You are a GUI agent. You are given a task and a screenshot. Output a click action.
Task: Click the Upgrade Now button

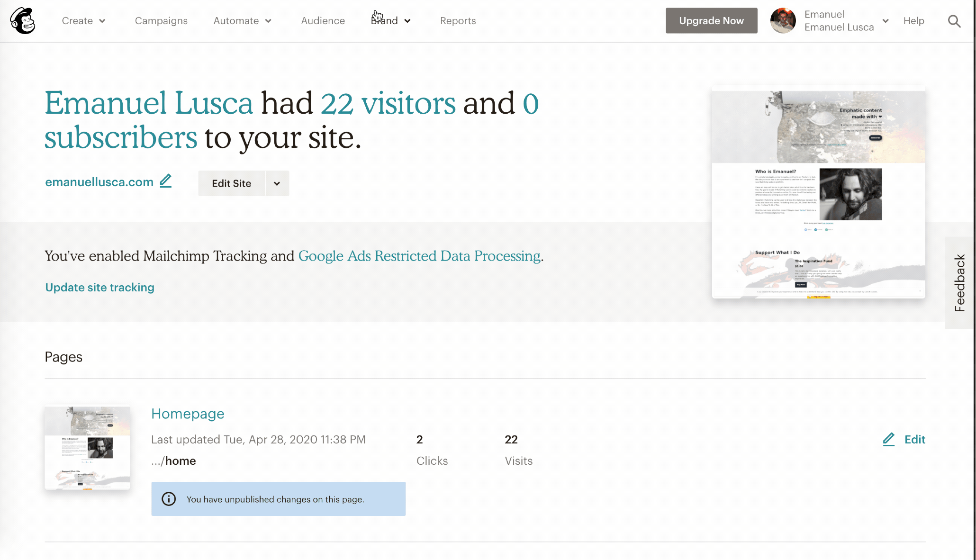711,21
